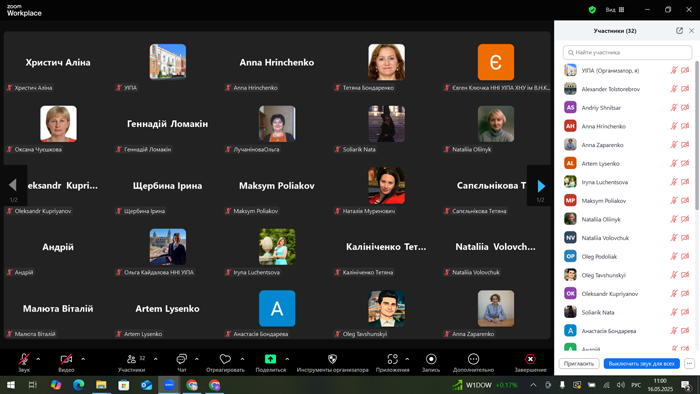Open Приложения apps button
The image size is (700, 394).
point(392,362)
